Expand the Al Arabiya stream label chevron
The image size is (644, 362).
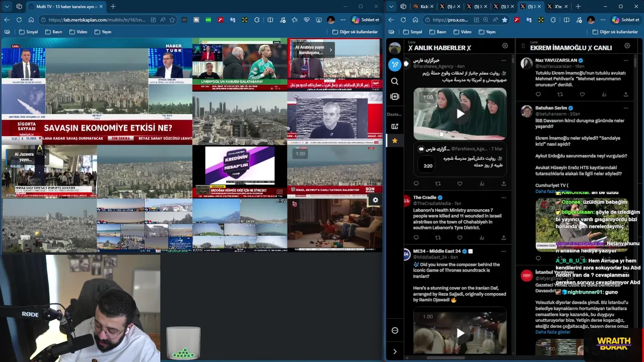tap(331, 50)
